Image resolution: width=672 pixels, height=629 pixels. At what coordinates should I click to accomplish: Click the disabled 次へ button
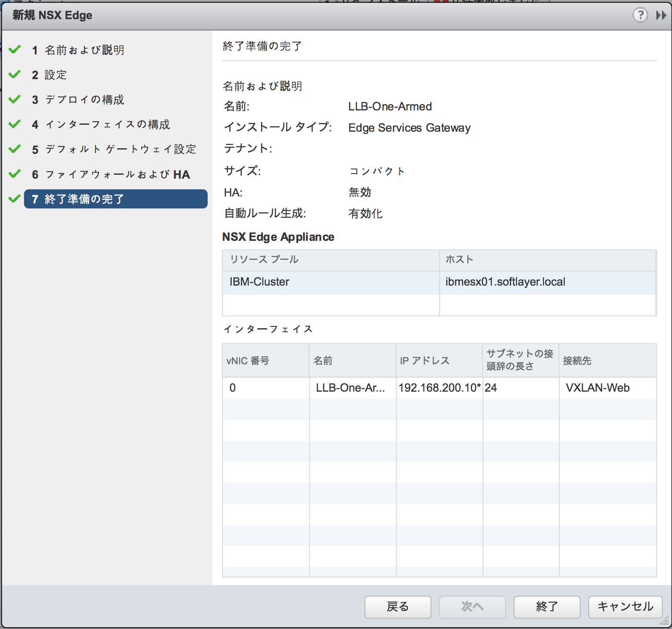tap(472, 607)
